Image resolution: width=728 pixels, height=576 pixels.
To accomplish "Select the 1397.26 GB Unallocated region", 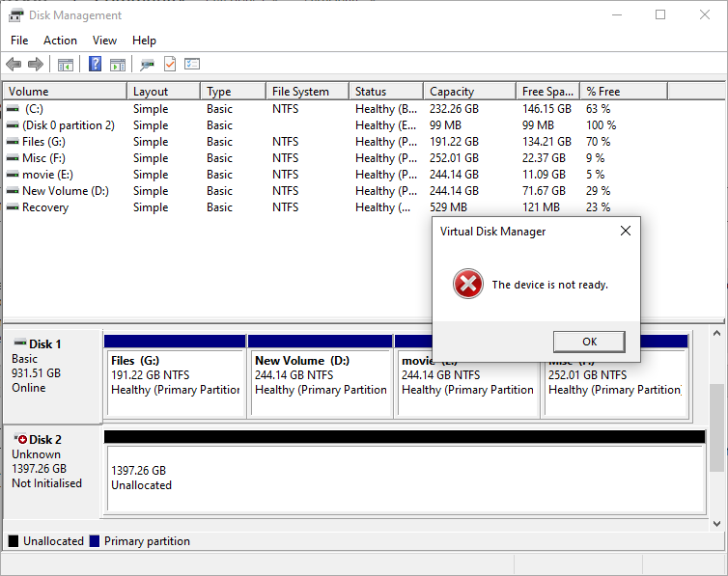I will tap(405, 472).
